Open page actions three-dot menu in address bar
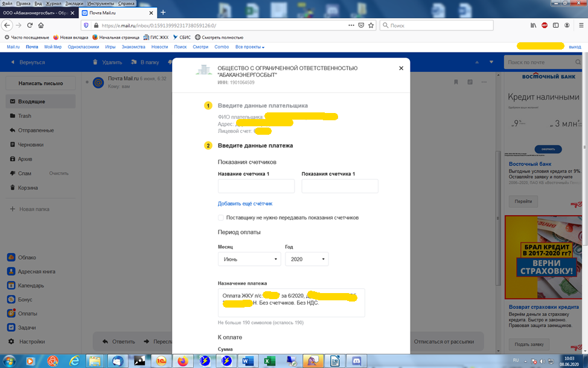588x368 pixels. point(351,25)
